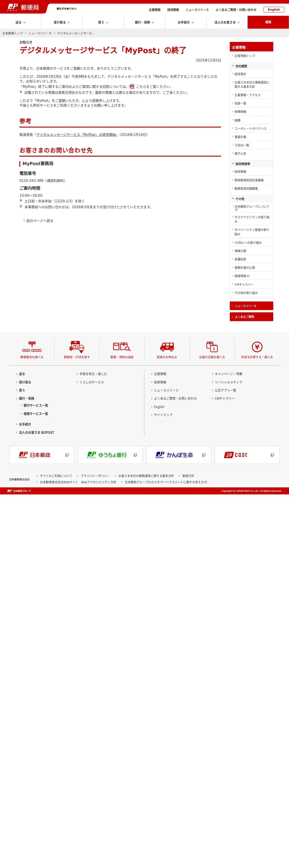Open 採用情報 in the top header
Viewport: 289px width, 868px height.
(x=173, y=10)
